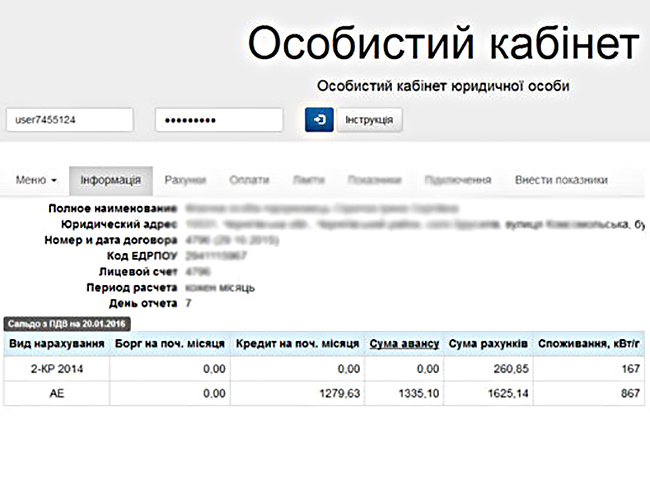Screen dimensions: 650x494
Task: Click the Споживання, кВт/г column header
Action: coord(590,344)
